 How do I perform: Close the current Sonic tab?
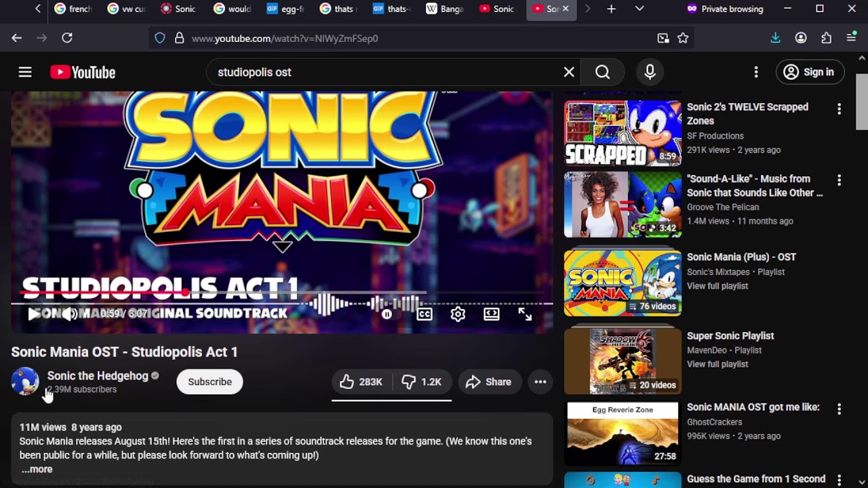coord(566,9)
